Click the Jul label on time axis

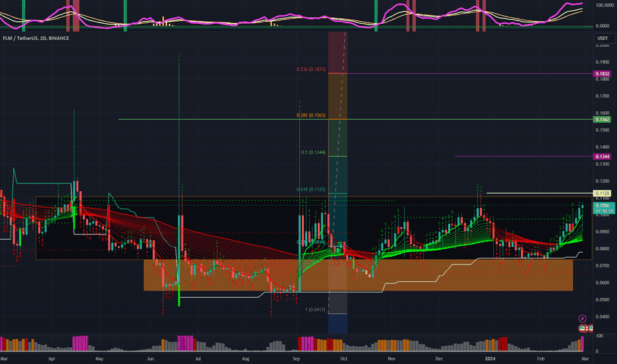tap(198, 359)
